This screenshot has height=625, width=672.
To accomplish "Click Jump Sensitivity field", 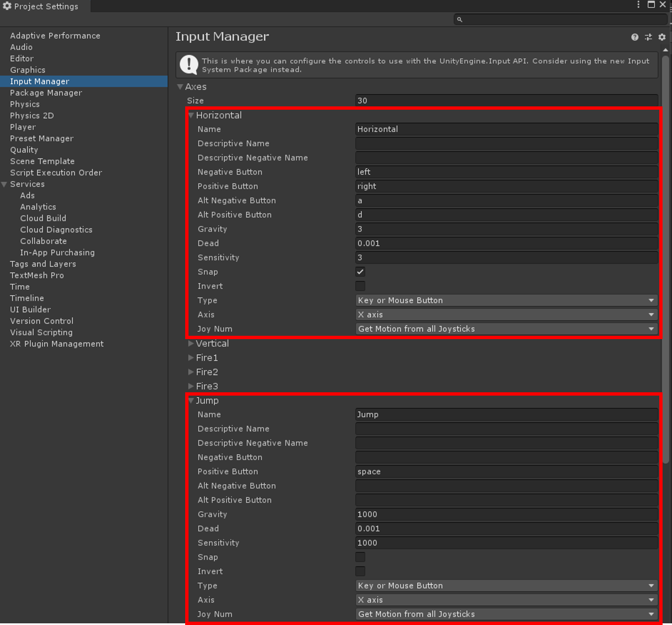I will [x=507, y=543].
